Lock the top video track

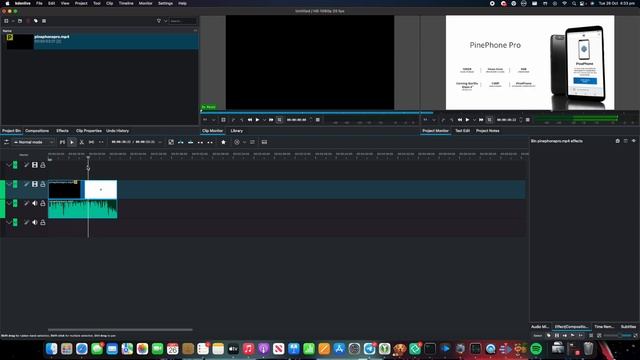tap(43, 165)
